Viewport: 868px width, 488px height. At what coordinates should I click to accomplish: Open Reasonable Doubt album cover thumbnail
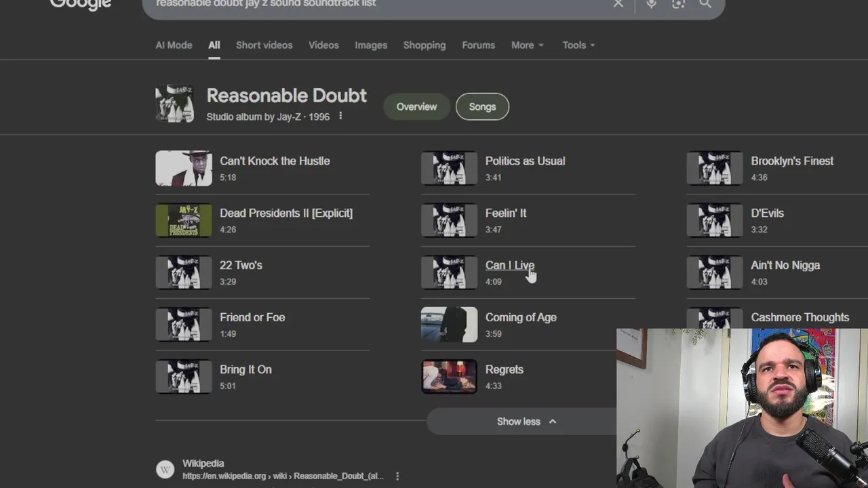pyautogui.click(x=174, y=103)
